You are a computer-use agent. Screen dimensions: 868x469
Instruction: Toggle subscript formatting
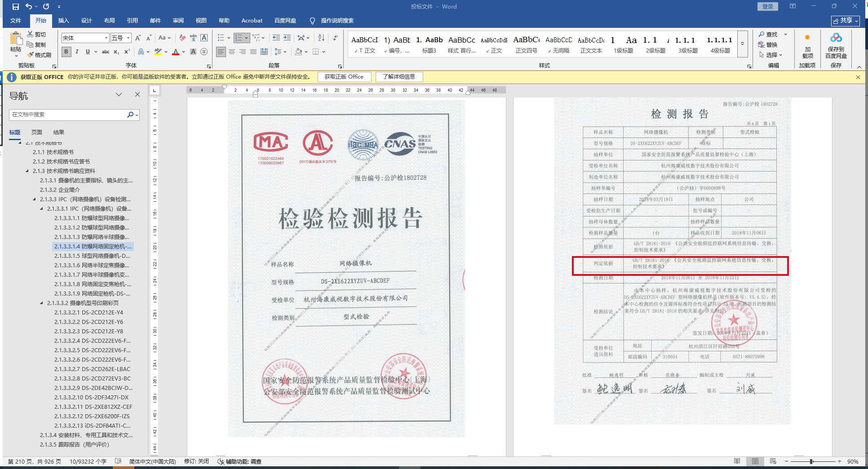(x=116, y=52)
